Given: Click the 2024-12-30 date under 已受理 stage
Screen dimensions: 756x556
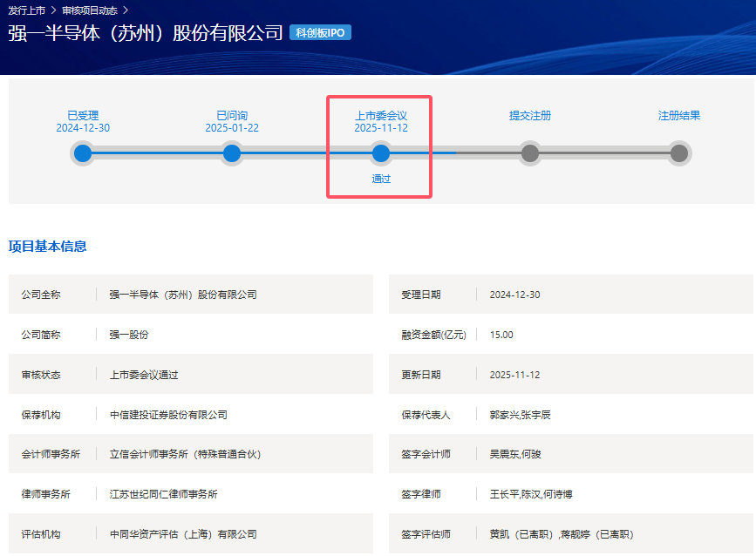Looking at the screenshot, I should pos(83,128).
